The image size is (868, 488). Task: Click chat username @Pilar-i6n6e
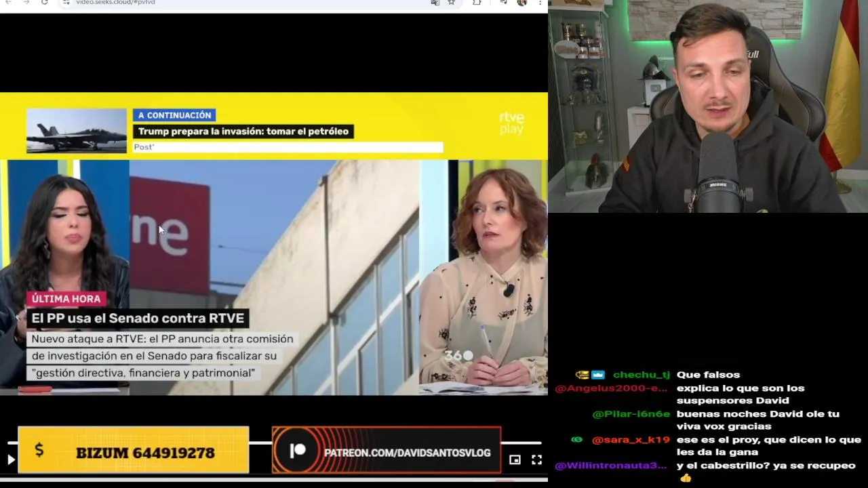(631, 414)
